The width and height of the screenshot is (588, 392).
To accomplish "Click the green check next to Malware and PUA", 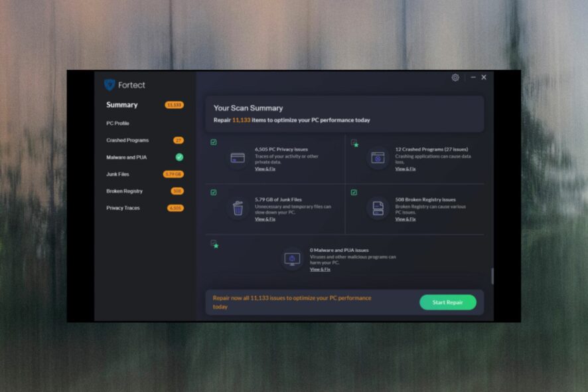I will [180, 157].
